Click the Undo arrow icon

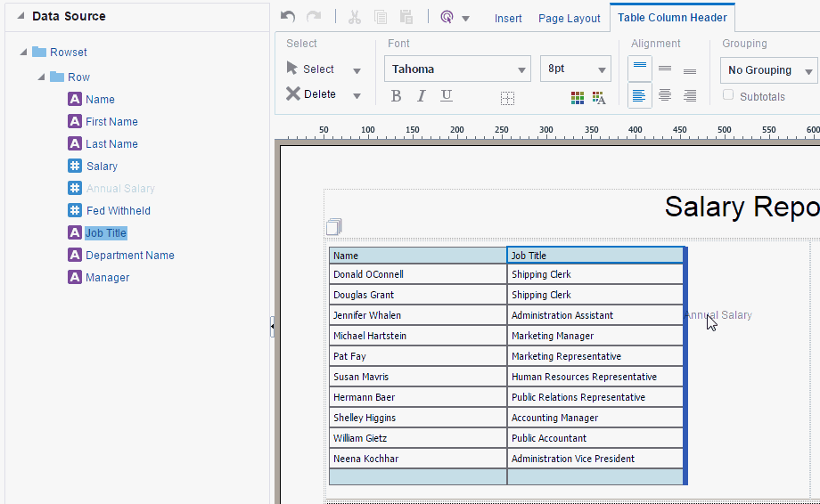point(288,17)
